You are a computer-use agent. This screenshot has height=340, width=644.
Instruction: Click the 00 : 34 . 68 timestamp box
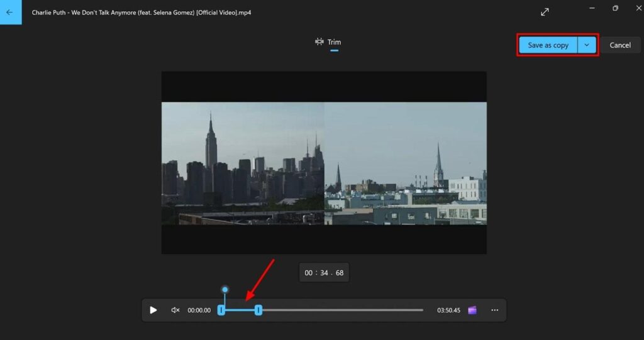[324, 273]
